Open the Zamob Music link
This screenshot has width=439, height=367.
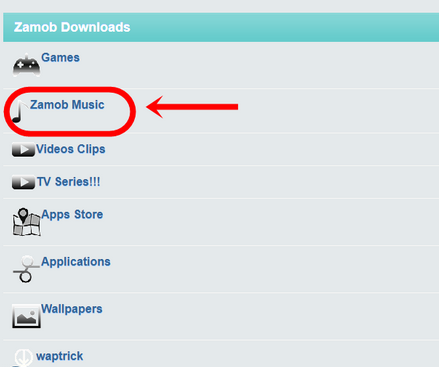tap(67, 105)
